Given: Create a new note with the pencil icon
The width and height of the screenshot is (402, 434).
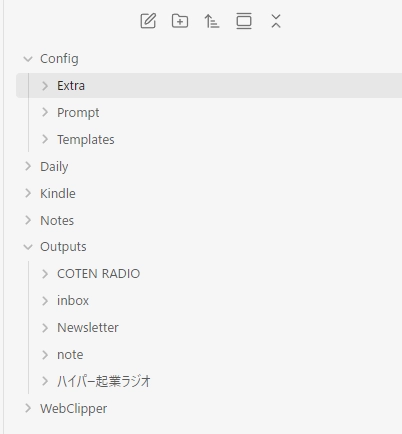Looking at the screenshot, I should click(x=148, y=21).
